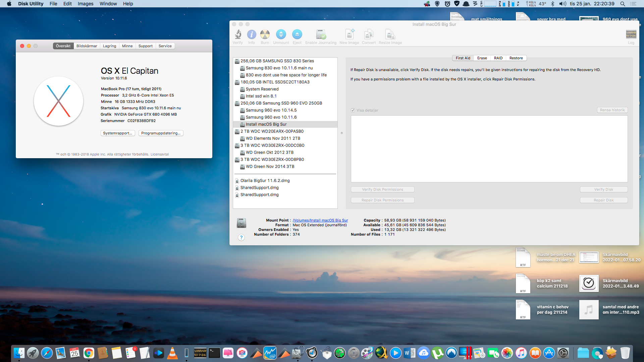Switch to the Erase tab
Viewport: 644px width, 362px height.
pos(482,58)
